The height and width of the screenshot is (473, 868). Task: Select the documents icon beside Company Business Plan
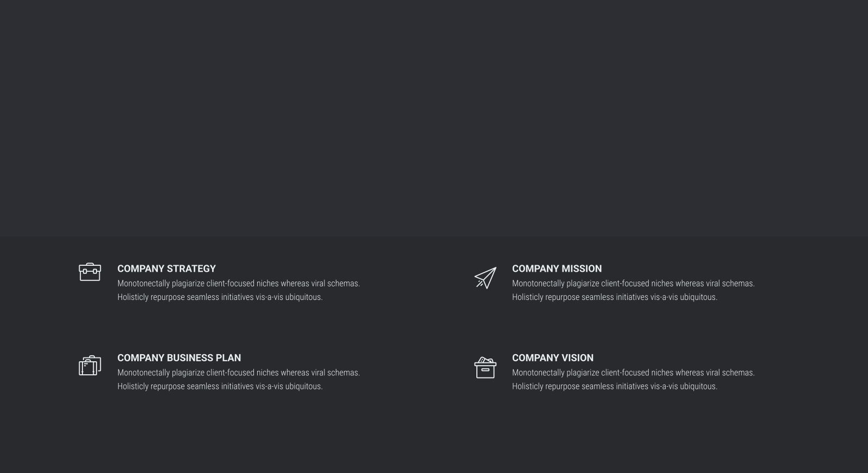(x=90, y=366)
